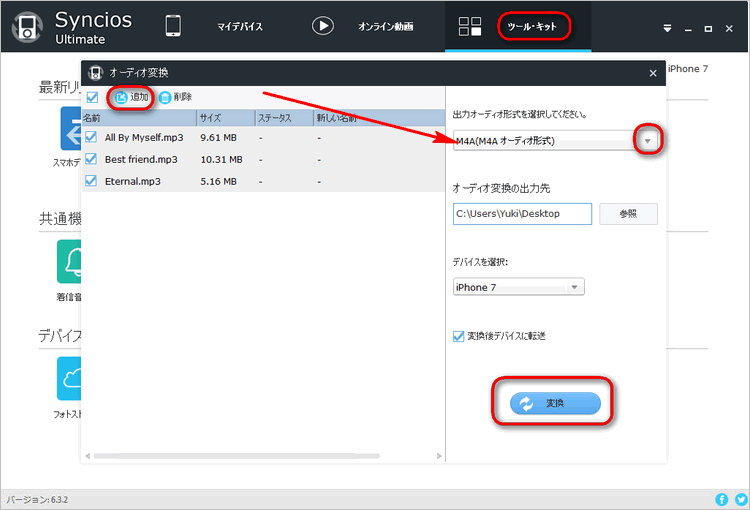Click the 9.61 MB size cell
750x510 pixels.
point(219,138)
